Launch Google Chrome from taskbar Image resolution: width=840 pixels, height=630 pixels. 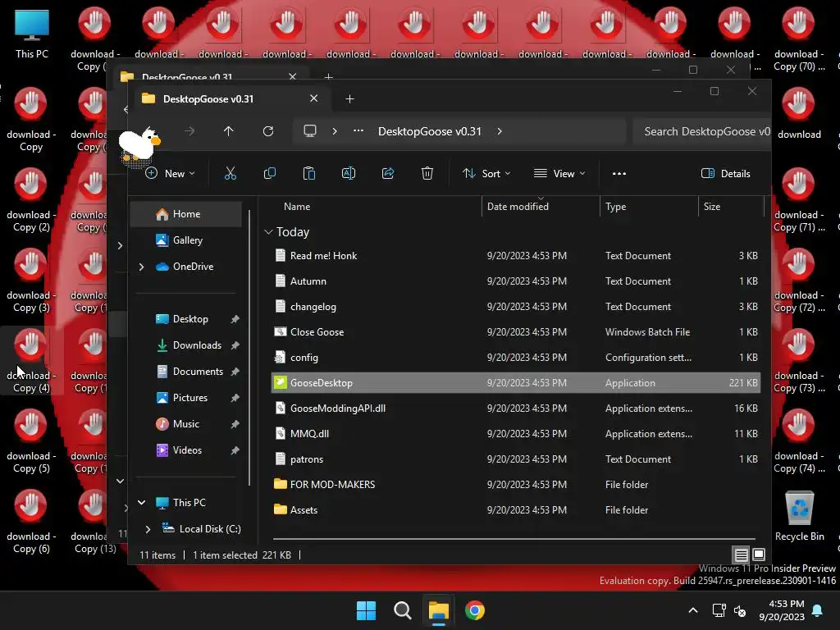click(475, 610)
